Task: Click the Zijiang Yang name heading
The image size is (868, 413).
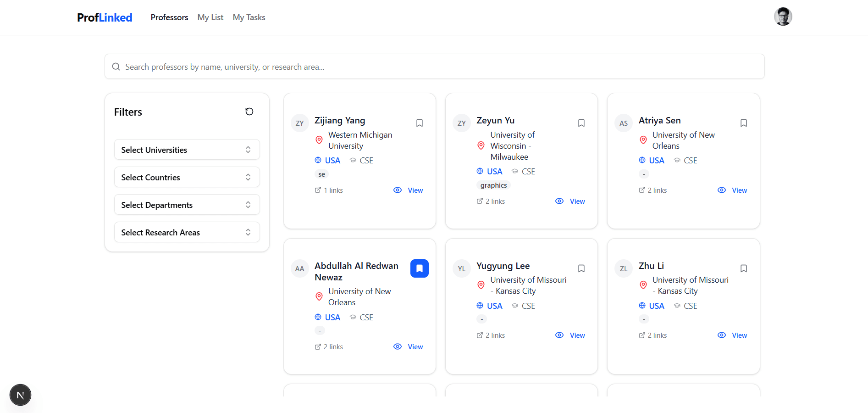Action: coord(340,120)
